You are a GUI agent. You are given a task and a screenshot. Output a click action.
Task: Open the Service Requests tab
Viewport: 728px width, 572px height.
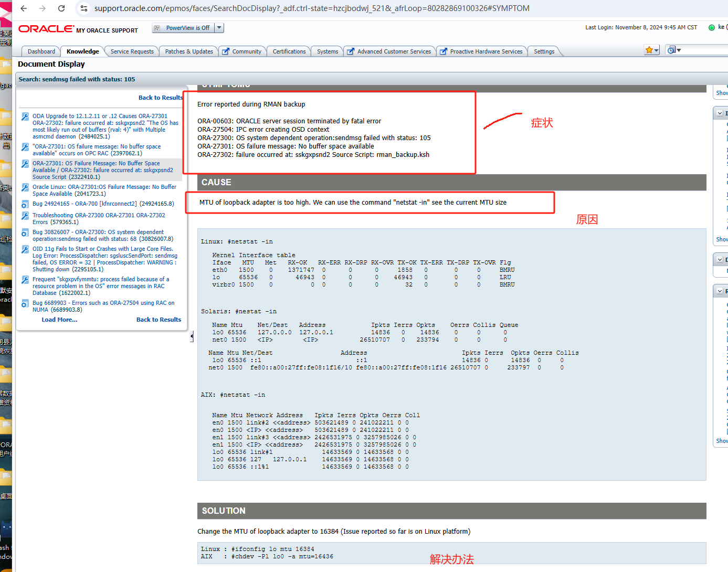132,51
